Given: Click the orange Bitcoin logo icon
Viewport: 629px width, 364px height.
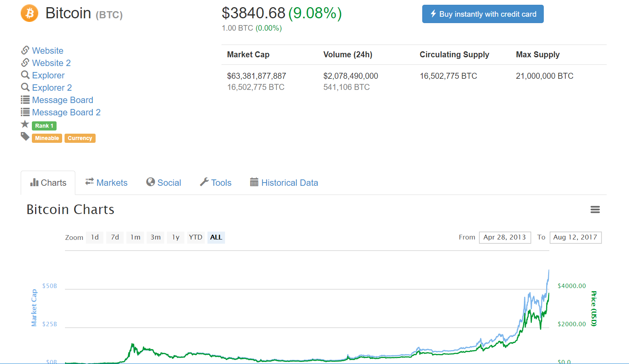Looking at the screenshot, I should pos(29,13).
